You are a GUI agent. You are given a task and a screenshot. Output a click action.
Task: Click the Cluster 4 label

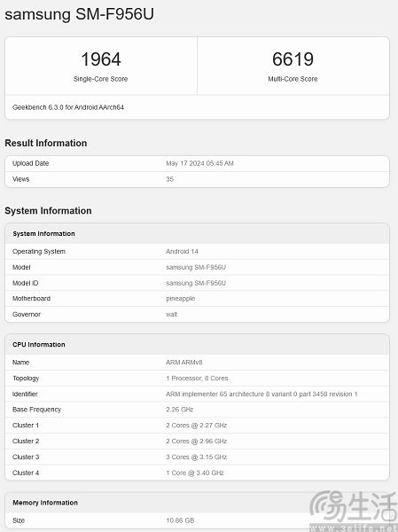[26, 473]
